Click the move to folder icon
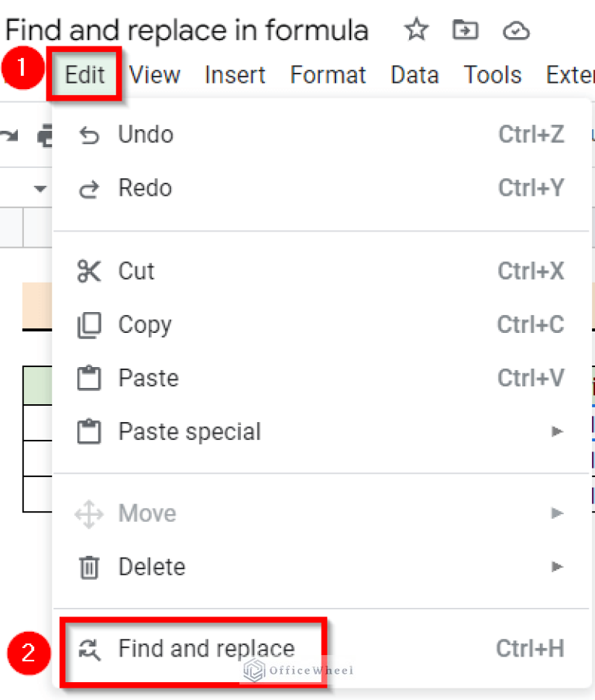This screenshot has width=595, height=700. click(466, 31)
